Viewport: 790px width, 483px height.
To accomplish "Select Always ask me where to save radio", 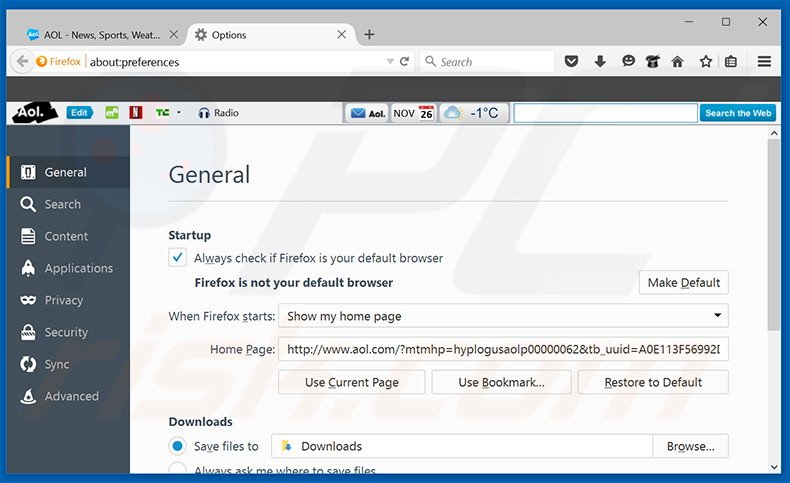I will pyautogui.click(x=177, y=469).
